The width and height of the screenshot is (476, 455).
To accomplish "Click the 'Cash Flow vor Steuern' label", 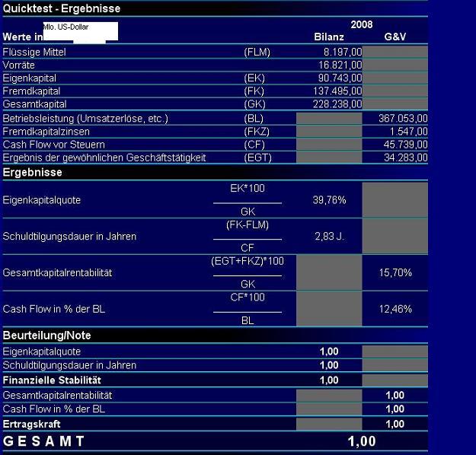I will [54, 145].
